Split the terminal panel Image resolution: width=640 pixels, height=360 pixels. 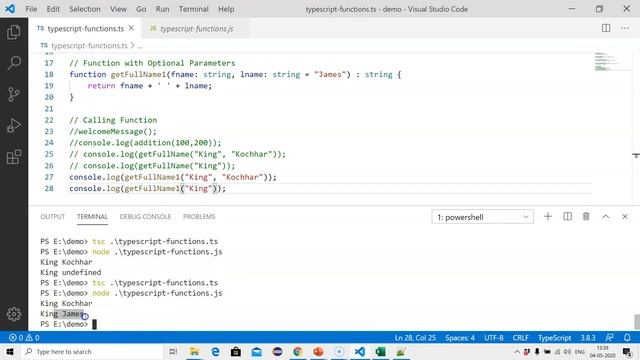point(567,217)
